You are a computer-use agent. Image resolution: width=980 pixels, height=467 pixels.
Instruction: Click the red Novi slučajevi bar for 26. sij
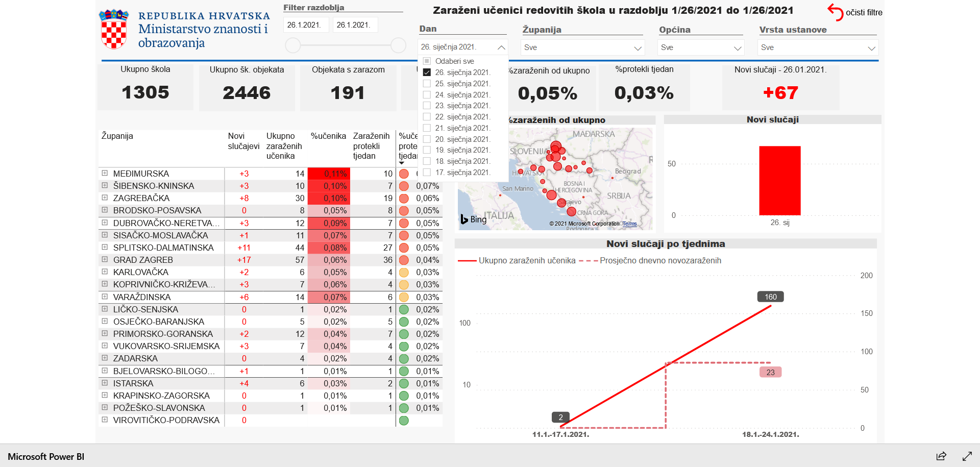click(780, 181)
